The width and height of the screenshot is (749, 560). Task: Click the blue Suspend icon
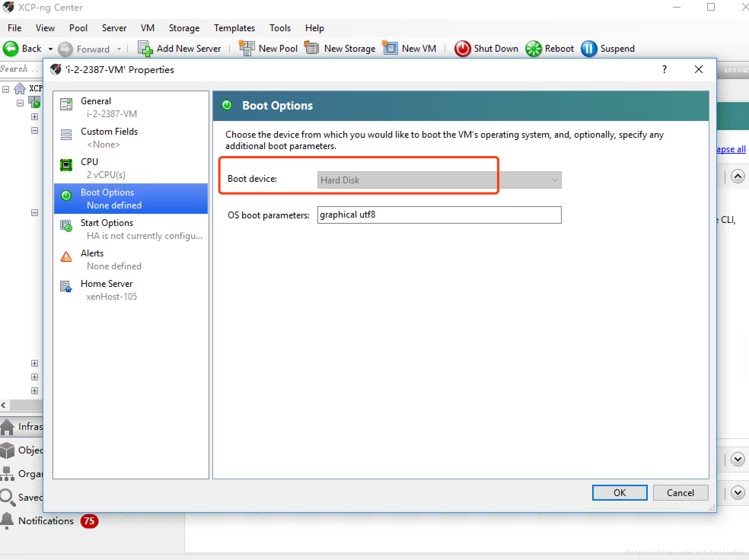click(x=589, y=49)
